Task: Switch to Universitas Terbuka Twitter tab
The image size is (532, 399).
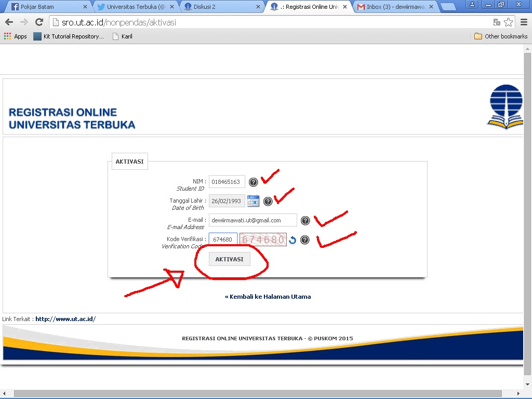Action: pos(136,7)
